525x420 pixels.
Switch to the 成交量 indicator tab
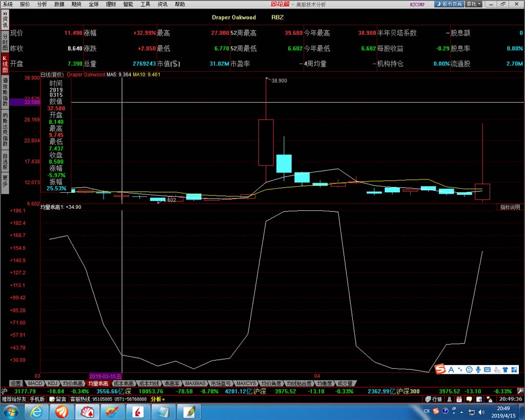[345, 383]
